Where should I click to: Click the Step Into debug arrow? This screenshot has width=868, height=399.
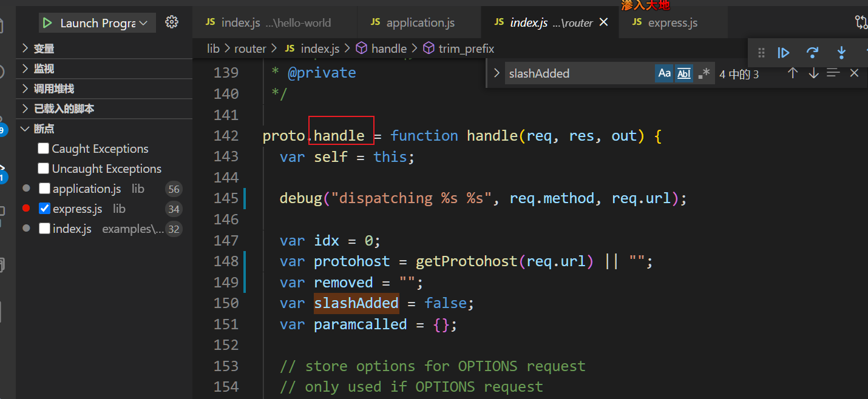click(841, 53)
